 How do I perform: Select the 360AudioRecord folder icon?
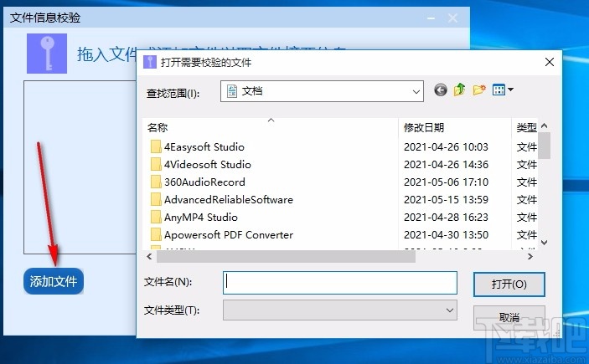156,182
